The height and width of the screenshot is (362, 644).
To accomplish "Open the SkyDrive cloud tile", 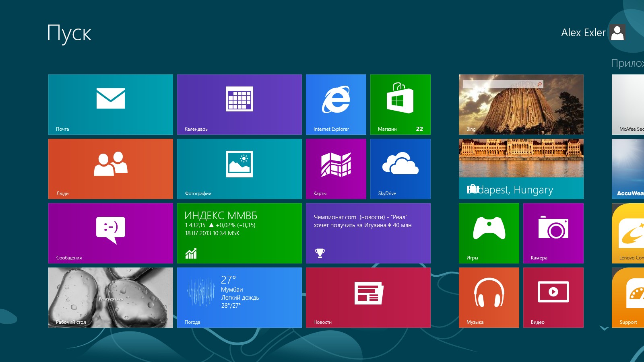I will (x=400, y=169).
